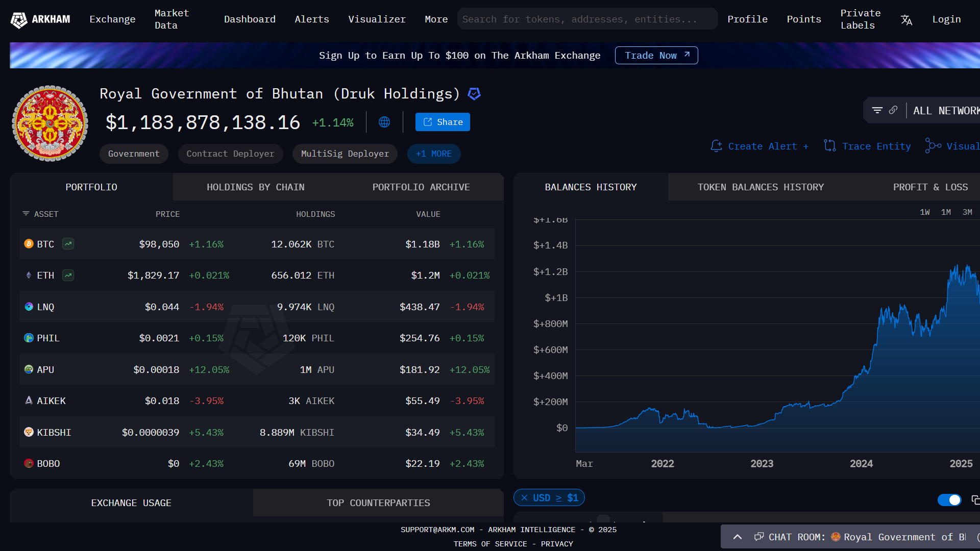Viewport: 980px width, 551px height.
Task: Click the MultiSig Deployer tag pill
Action: [345, 154]
